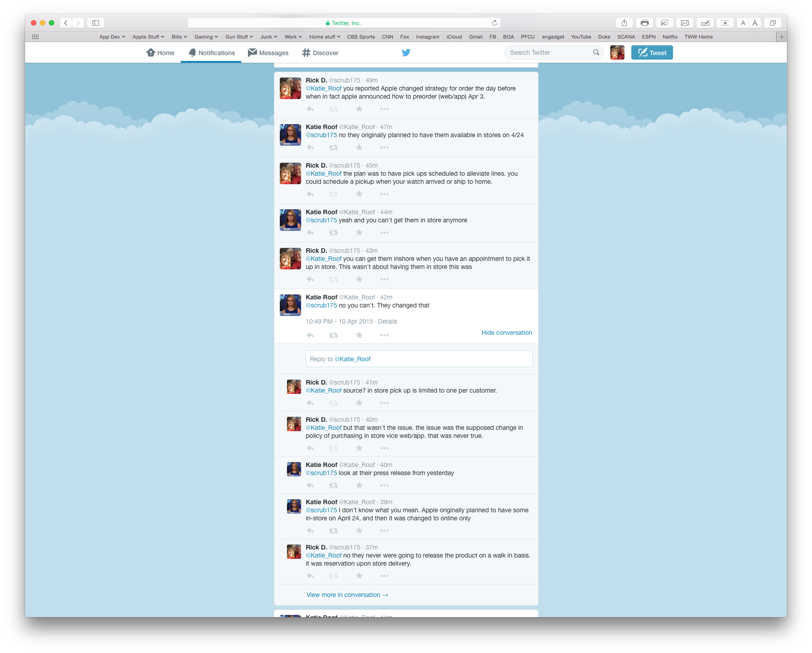The image size is (812, 653).
Task: Click Hide conversation link
Action: pyautogui.click(x=507, y=333)
